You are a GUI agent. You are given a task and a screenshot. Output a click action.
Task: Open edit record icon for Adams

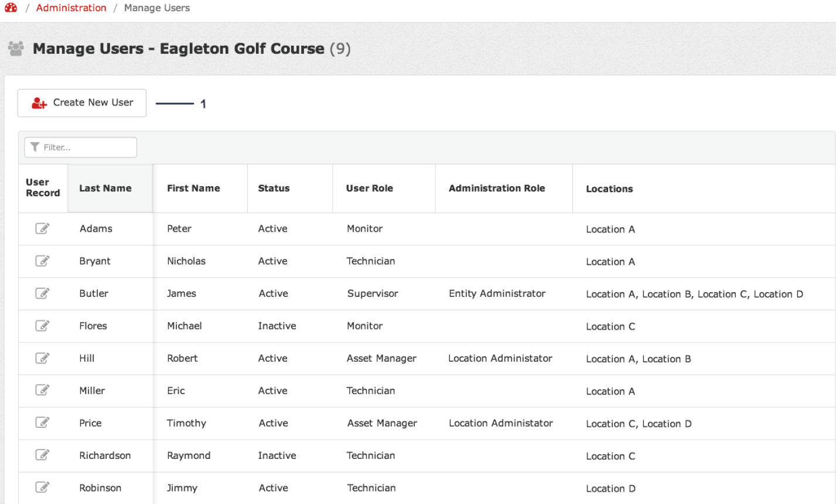coord(42,228)
